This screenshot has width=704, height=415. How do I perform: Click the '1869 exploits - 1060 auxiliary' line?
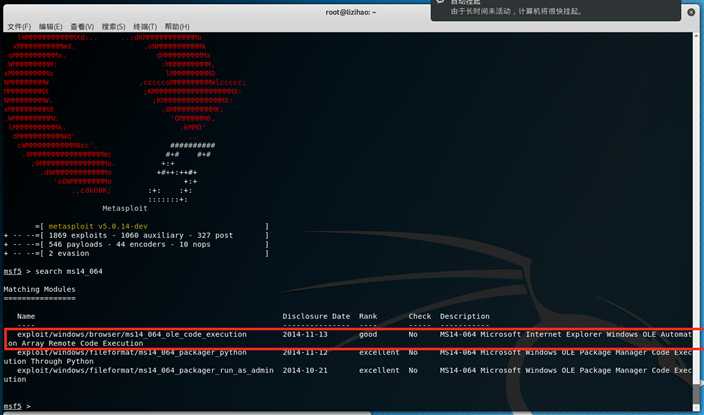click(141, 235)
